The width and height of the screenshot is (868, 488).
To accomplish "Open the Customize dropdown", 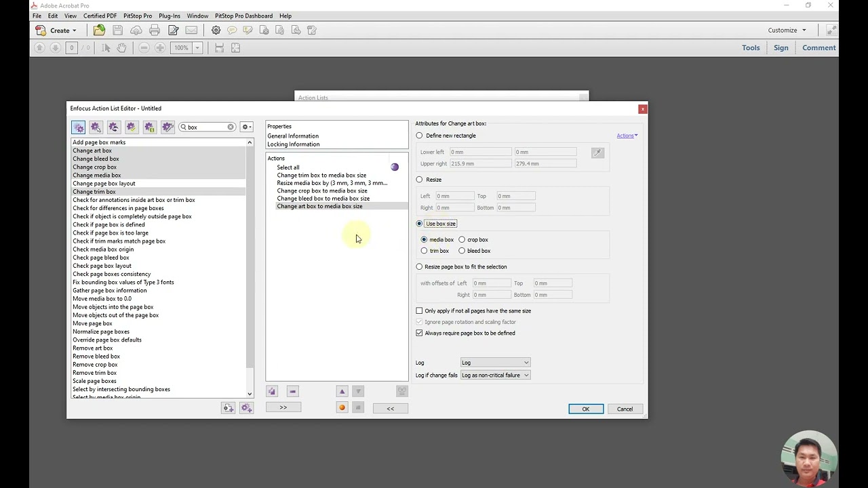I will tap(787, 30).
